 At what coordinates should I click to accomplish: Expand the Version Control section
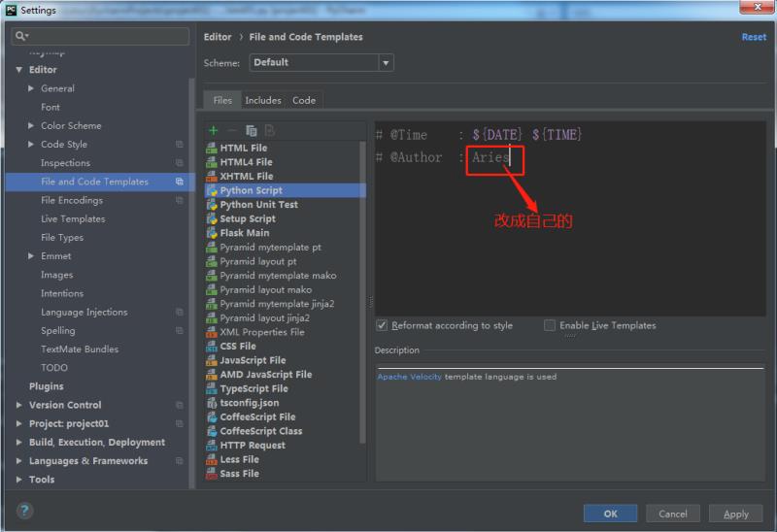click(18, 405)
